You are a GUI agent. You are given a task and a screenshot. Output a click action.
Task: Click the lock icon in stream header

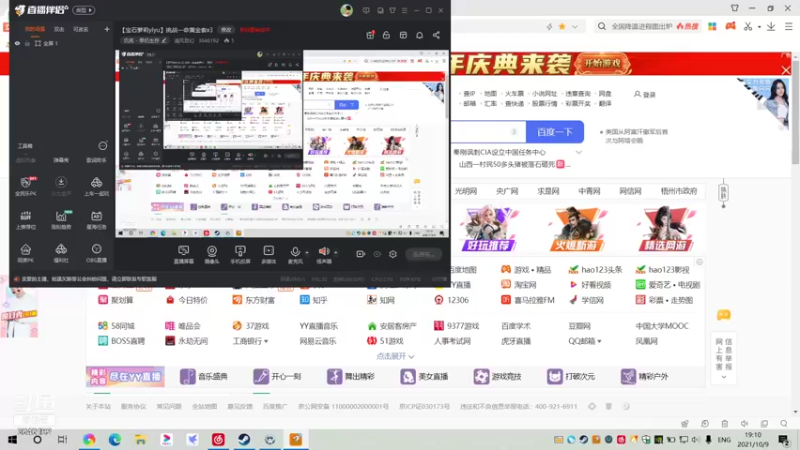(x=386, y=35)
